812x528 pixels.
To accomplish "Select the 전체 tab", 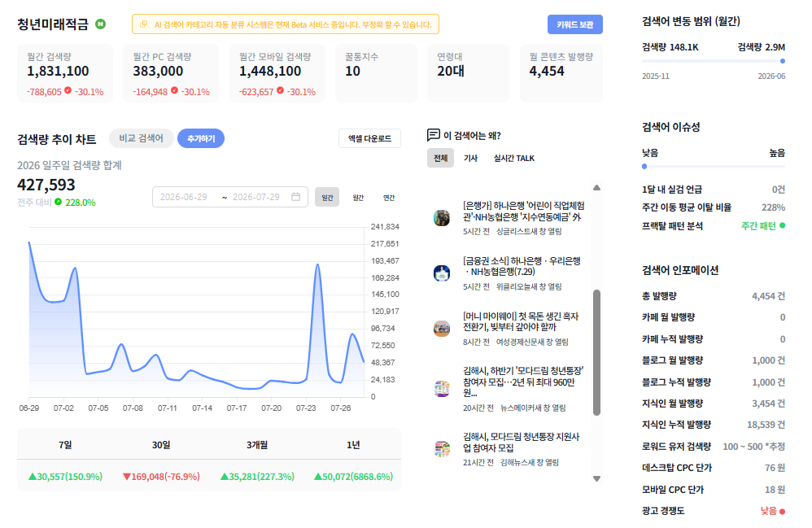I will tap(441, 158).
